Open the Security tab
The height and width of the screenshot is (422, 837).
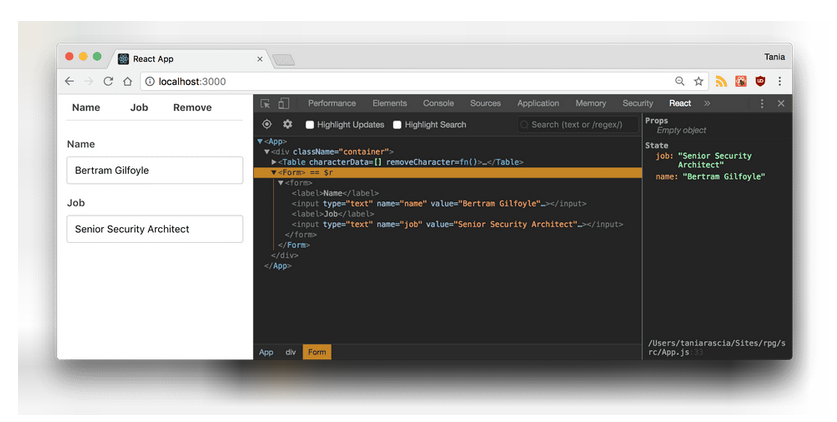click(637, 103)
